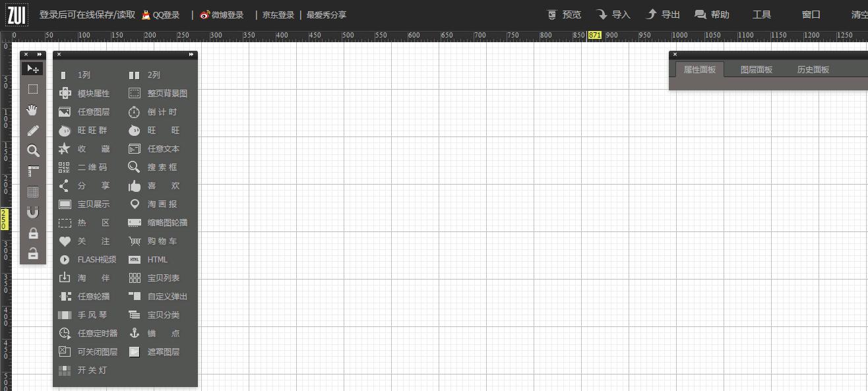Log in with 微博登录
The width and height of the screenshot is (868, 391).
[x=222, y=15]
